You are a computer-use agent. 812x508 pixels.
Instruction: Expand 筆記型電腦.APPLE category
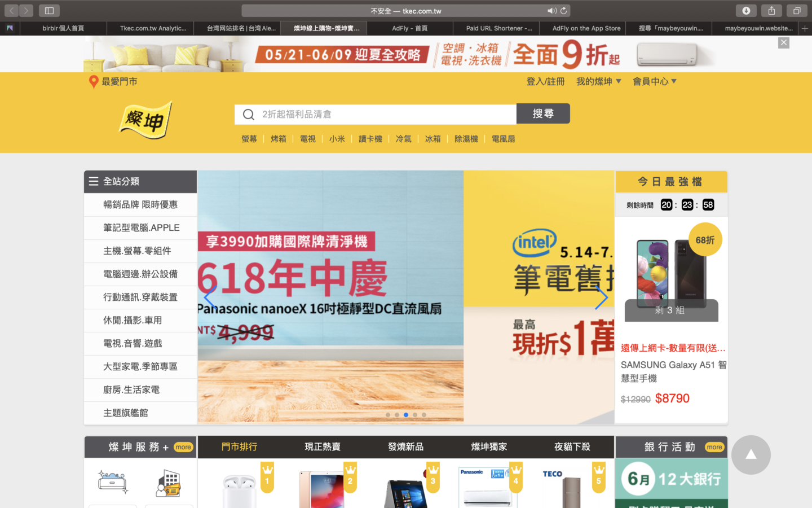(140, 228)
